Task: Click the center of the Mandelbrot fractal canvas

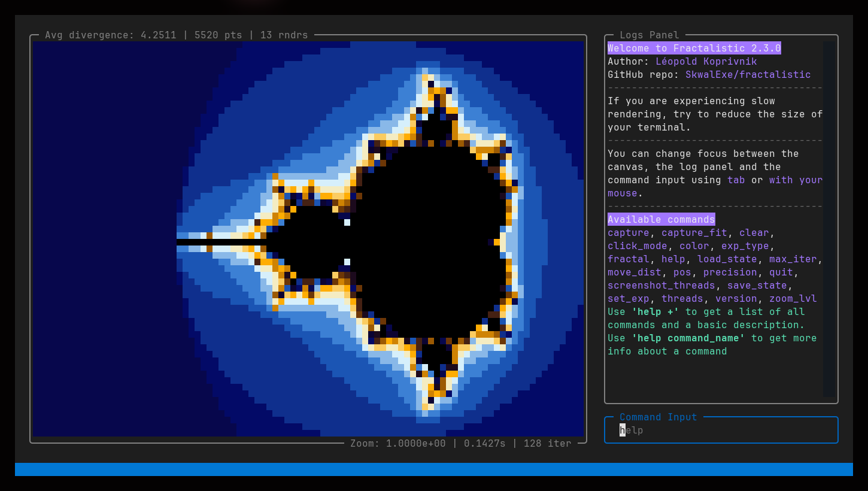Action: click(x=307, y=238)
